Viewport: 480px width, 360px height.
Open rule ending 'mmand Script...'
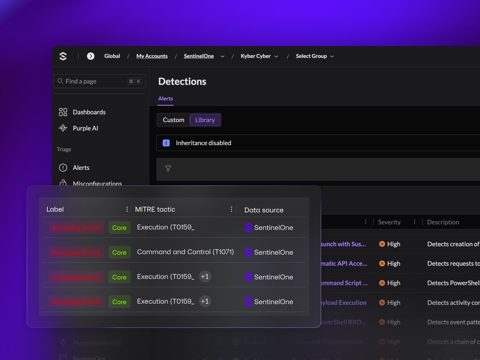(344, 283)
